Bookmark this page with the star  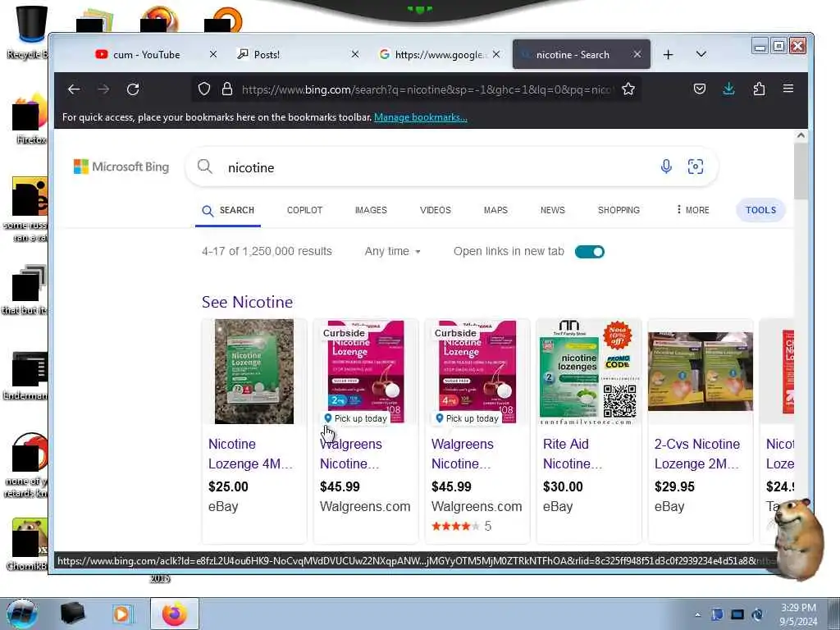coord(628,89)
